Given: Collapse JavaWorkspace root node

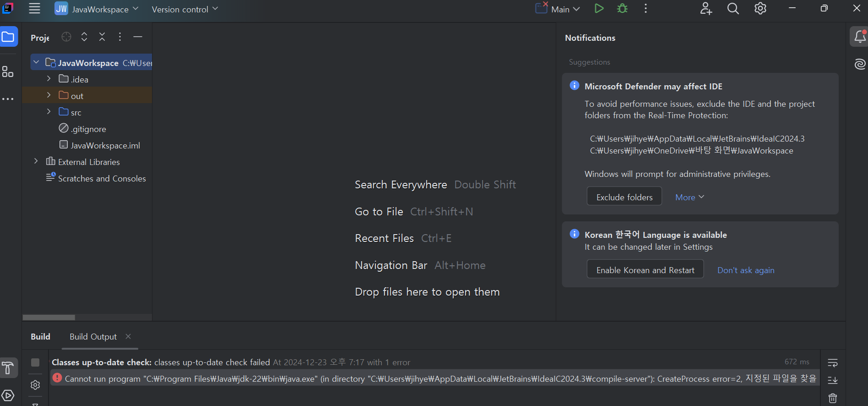Looking at the screenshot, I should click(x=36, y=62).
